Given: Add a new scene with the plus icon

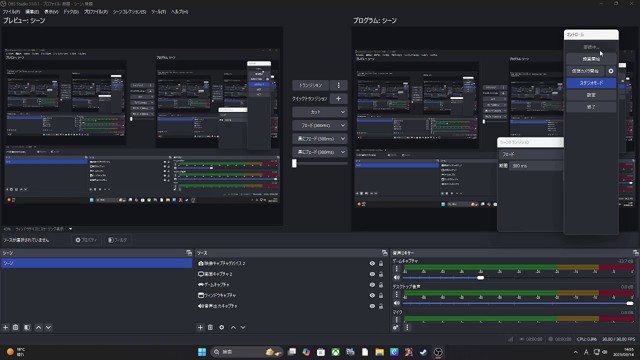Looking at the screenshot, I should click(x=6, y=327).
